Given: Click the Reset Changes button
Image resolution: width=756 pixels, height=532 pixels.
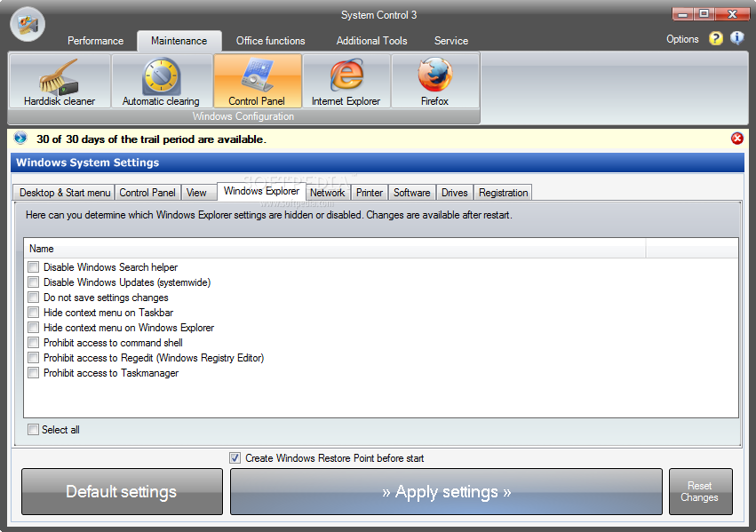Looking at the screenshot, I should (x=701, y=491).
